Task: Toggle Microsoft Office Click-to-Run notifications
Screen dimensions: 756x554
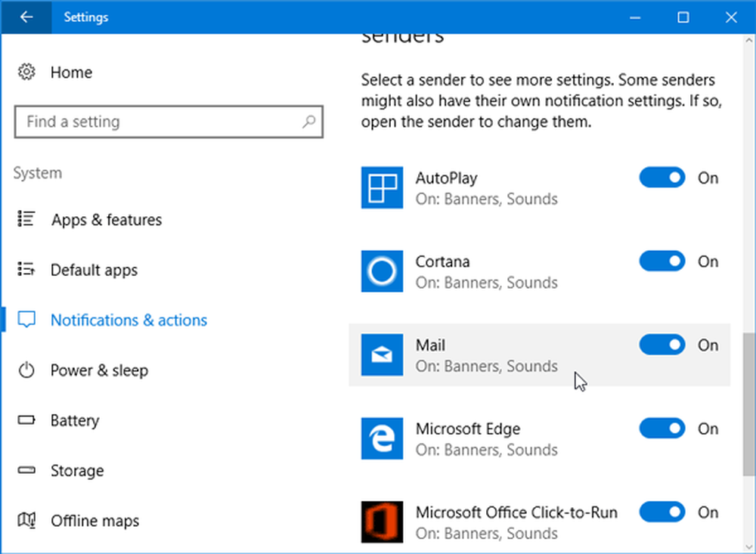Action: [662, 512]
